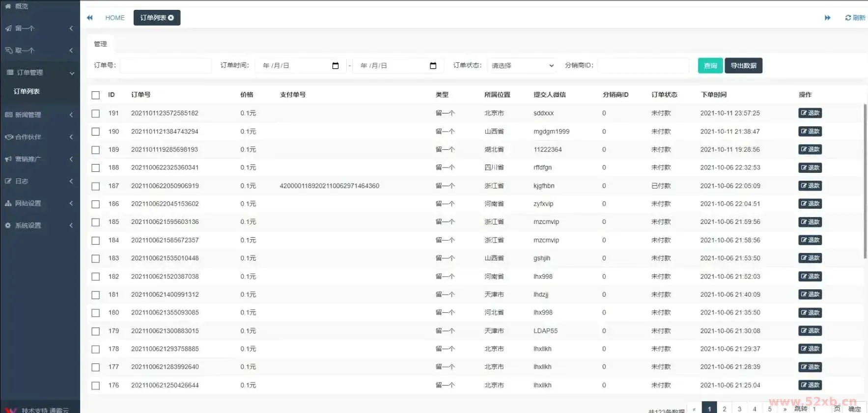Select 订单列表 in the sidebar submenu
This screenshot has height=413, width=868.
click(27, 91)
